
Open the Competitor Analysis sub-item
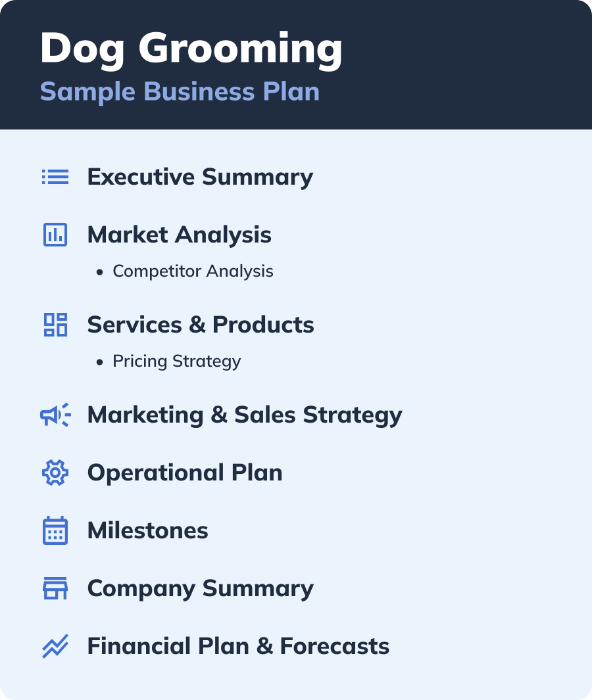[x=193, y=271]
